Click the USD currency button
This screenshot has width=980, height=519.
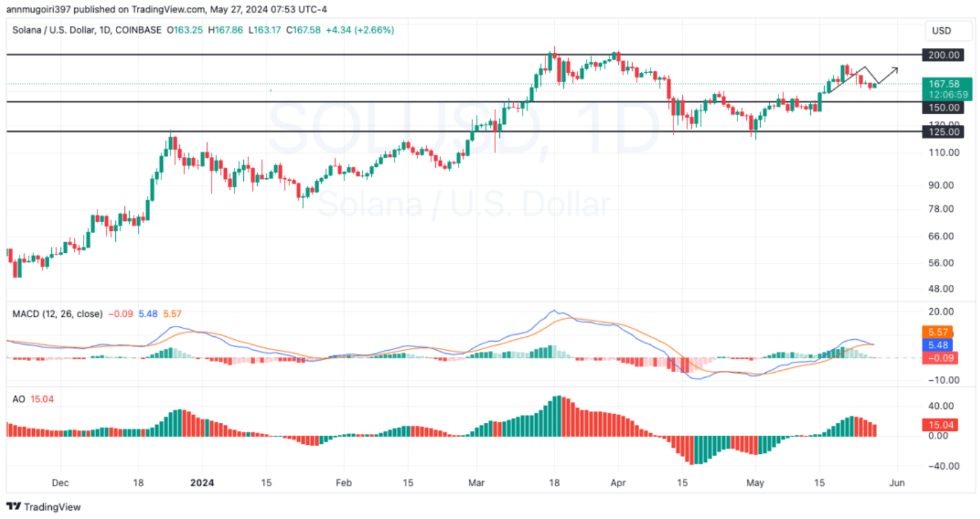pos(947,30)
